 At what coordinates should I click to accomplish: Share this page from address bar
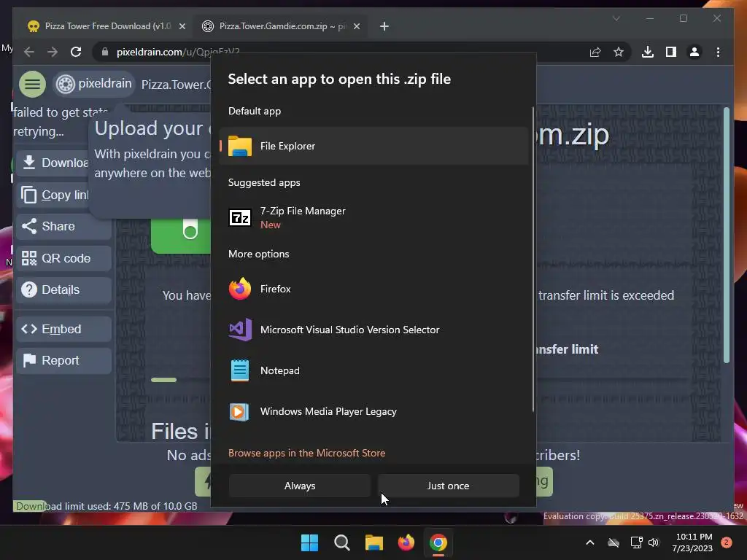[595, 52]
